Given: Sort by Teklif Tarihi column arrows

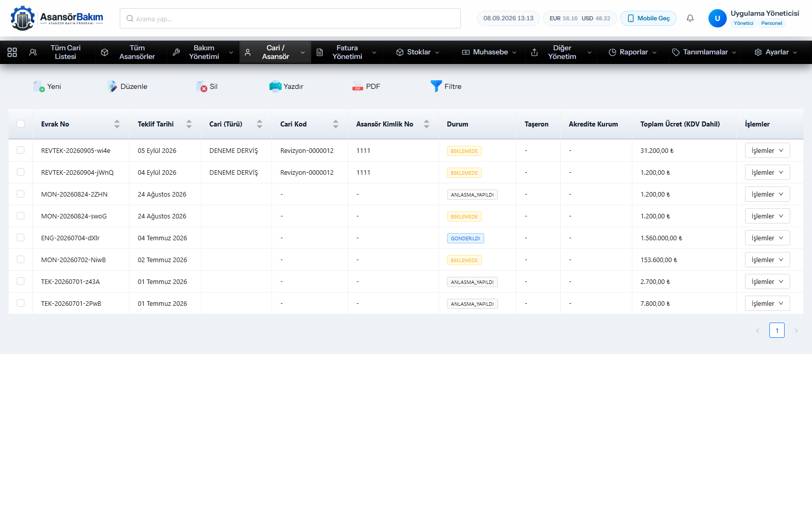Looking at the screenshot, I should [x=189, y=124].
